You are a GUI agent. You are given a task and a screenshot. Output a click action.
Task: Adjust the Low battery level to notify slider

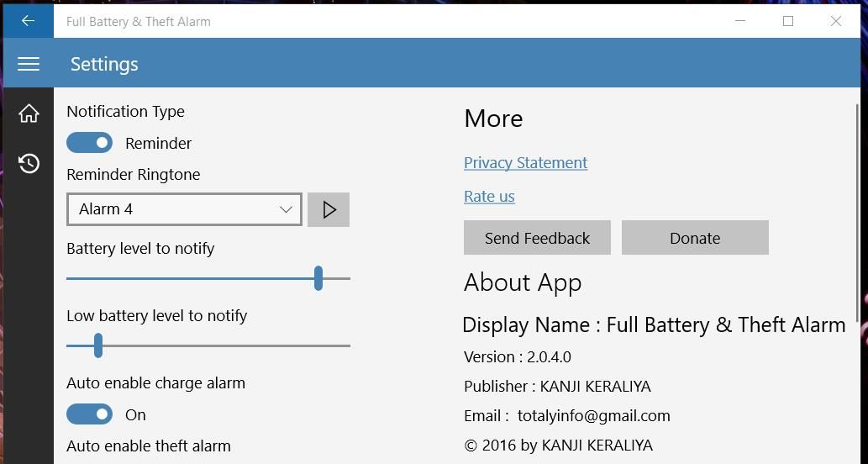[208, 345]
